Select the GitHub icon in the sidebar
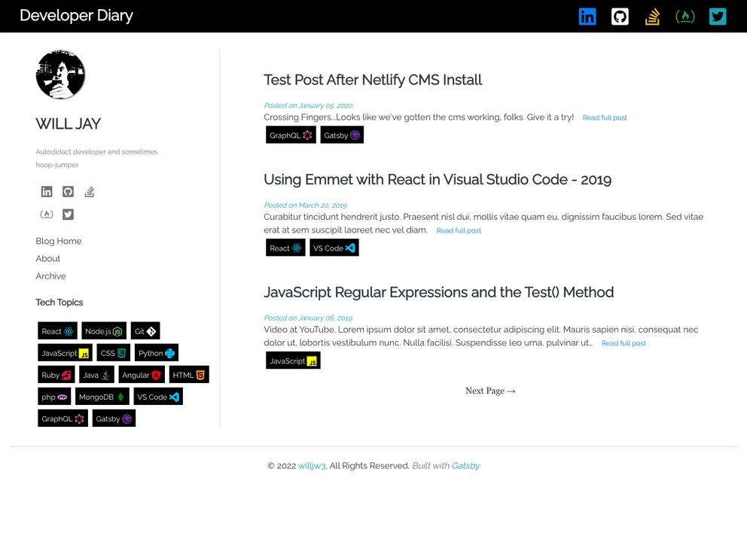 point(68,192)
